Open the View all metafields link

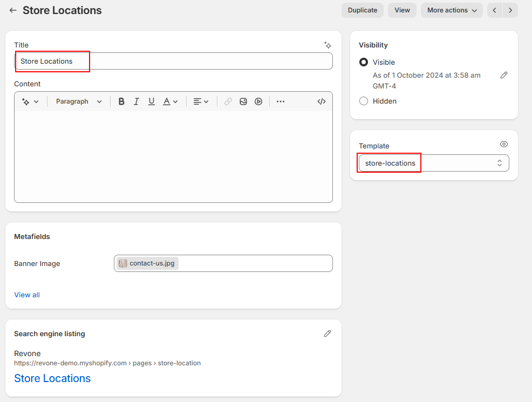[27, 295]
